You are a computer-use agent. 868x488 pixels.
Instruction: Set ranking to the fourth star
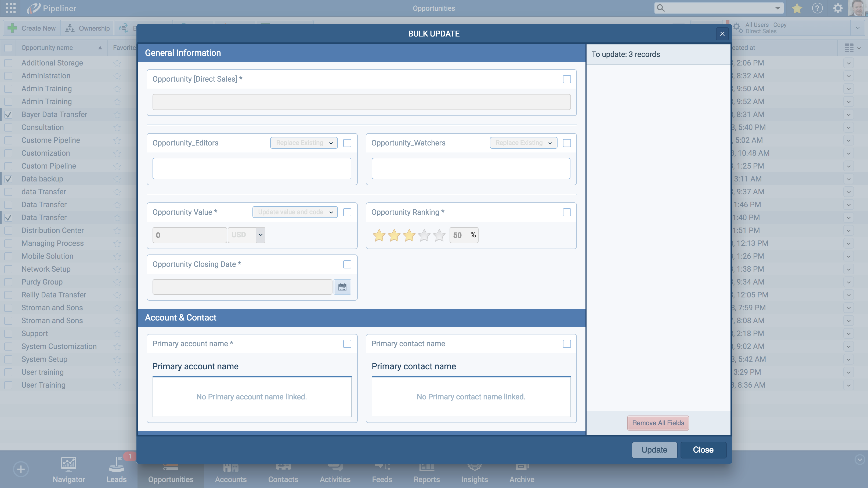pyautogui.click(x=424, y=235)
